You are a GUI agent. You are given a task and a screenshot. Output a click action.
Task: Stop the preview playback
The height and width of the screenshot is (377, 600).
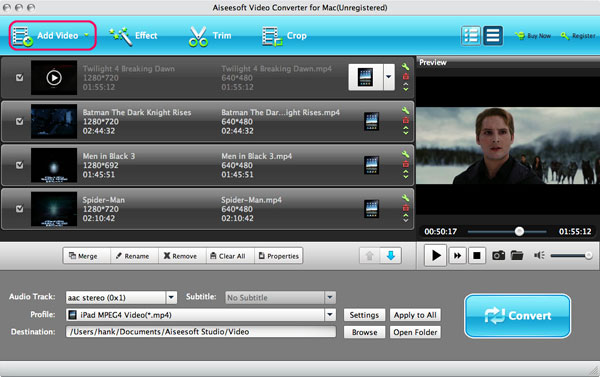point(477,255)
